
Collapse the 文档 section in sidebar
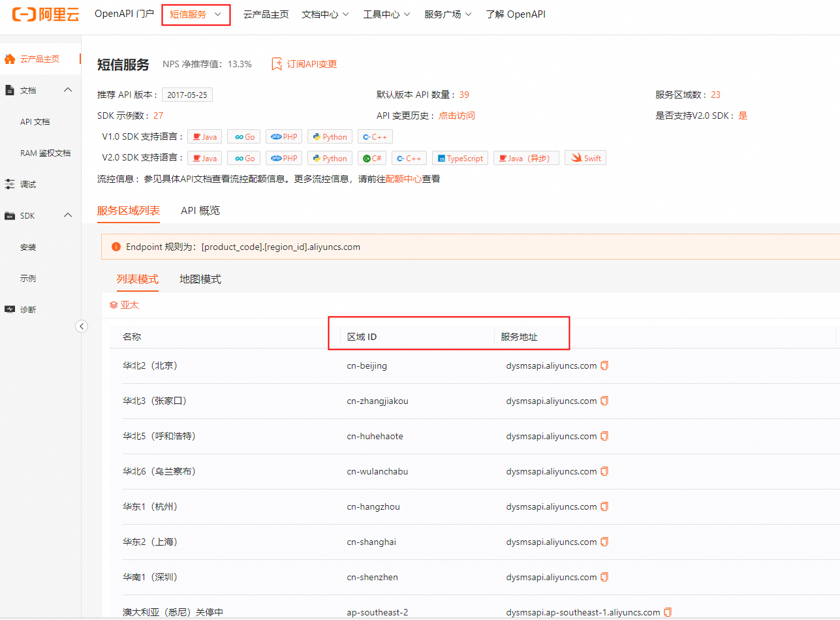click(x=68, y=90)
